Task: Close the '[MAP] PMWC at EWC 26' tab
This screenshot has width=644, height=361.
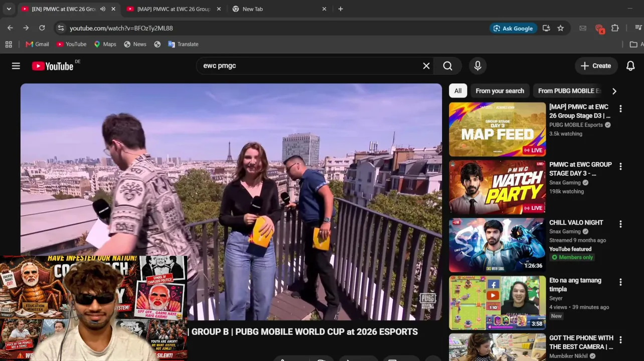Action: click(x=219, y=9)
